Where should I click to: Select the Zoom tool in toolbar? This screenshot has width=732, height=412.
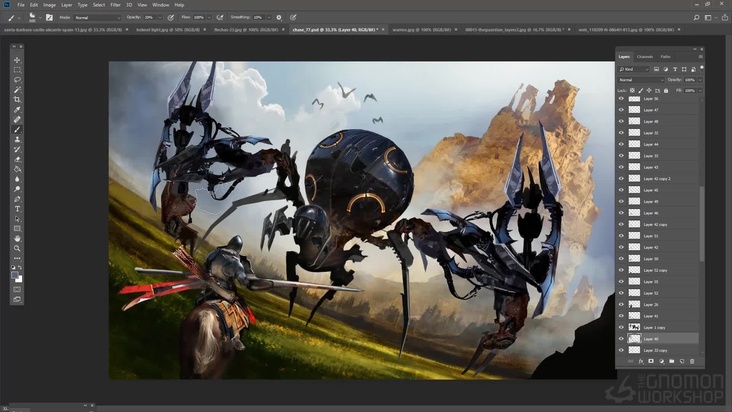pos(17,248)
